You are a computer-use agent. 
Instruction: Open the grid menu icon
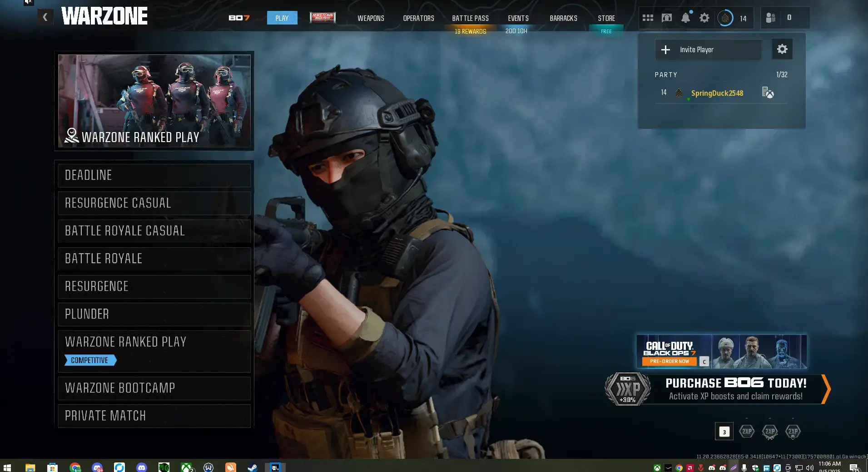coord(648,18)
